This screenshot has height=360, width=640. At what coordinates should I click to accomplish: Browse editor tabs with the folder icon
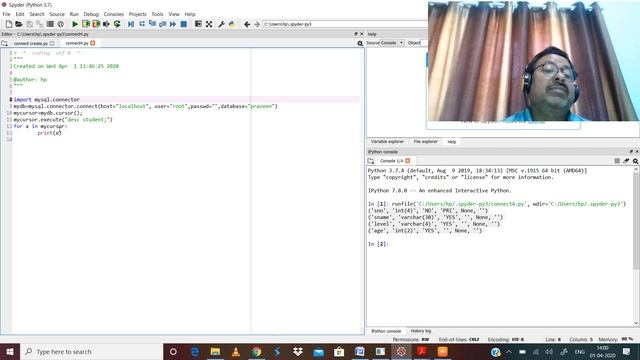point(4,43)
